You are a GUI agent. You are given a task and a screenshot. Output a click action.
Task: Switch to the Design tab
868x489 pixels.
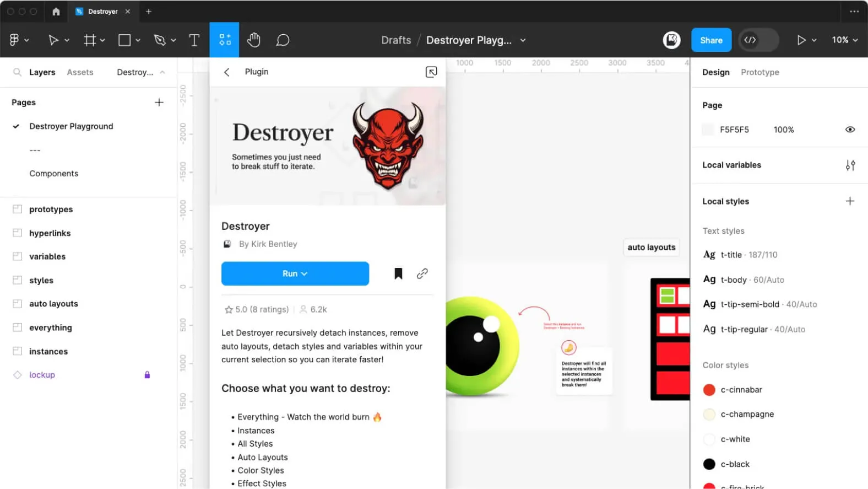pos(715,72)
